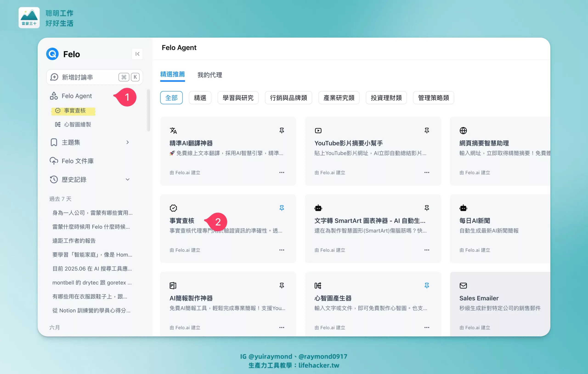Collapse the Felo sidebar
Viewport: 588px width, 374px height.
click(x=137, y=54)
